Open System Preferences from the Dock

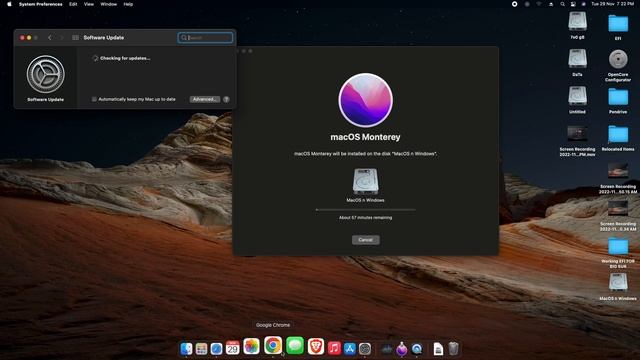[365, 349]
